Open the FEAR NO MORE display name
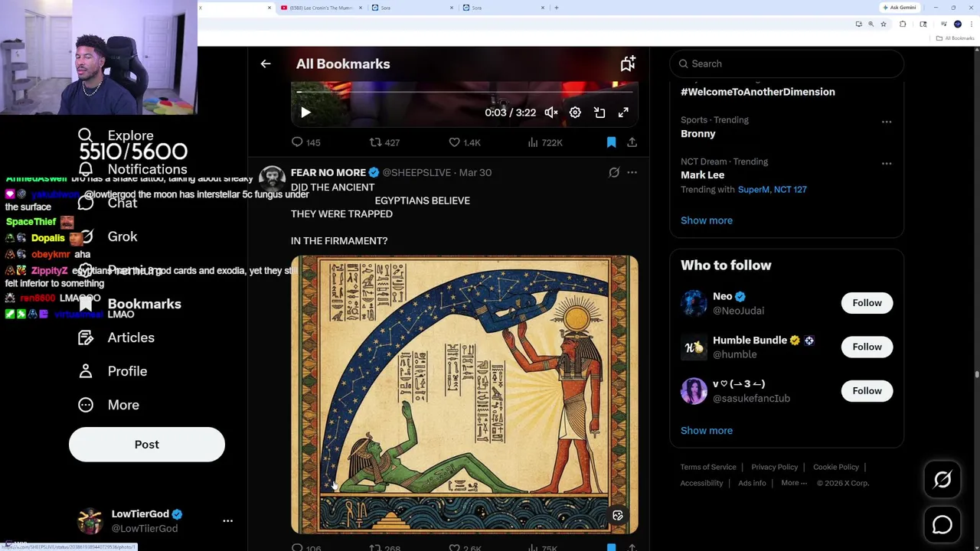This screenshot has height=551, width=980. point(328,173)
